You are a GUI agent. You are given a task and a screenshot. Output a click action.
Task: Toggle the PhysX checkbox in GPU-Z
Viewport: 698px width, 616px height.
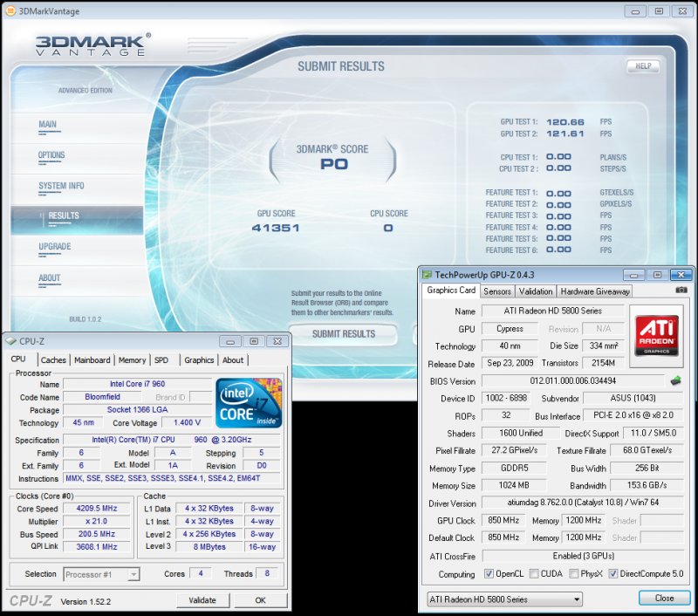574,574
